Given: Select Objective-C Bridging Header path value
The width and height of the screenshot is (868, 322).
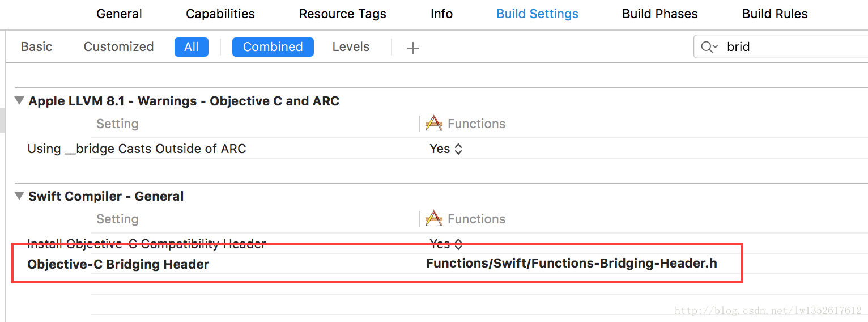Looking at the screenshot, I should coord(572,263).
